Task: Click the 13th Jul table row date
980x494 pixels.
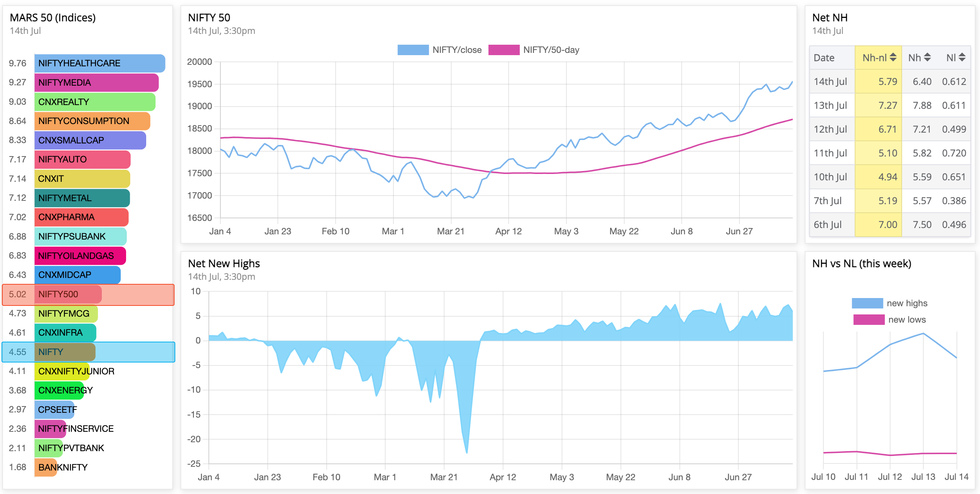Action: click(830, 105)
